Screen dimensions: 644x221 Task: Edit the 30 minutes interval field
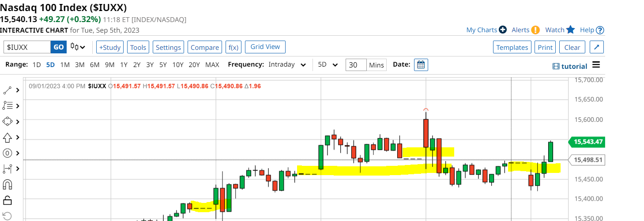tap(356, 65)
